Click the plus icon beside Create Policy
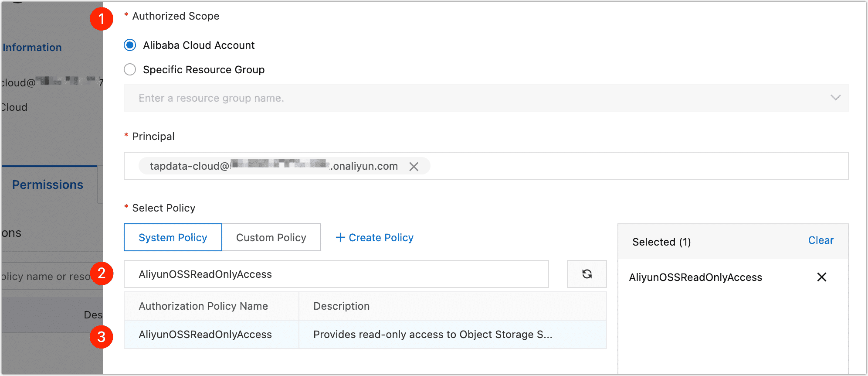868x376 pixels. 340,237
